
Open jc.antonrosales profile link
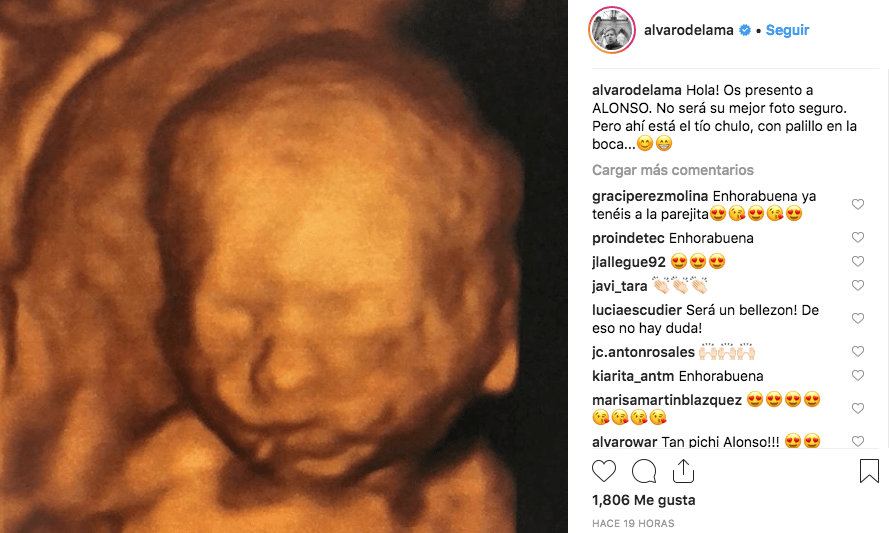point(643,352)
